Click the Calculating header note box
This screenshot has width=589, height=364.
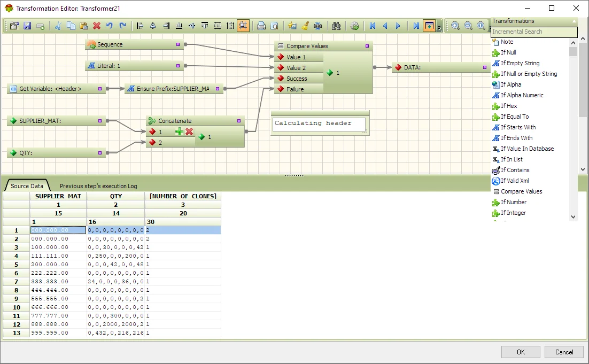[319, 124]
